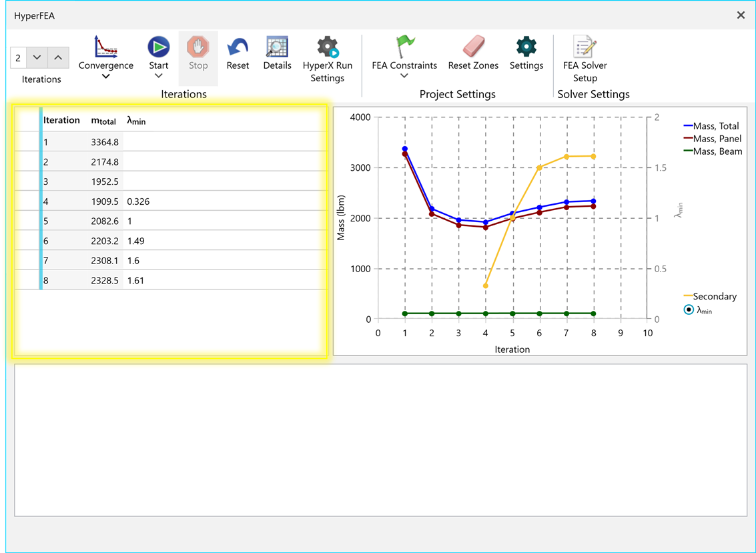The height and width of the screenshot is (553, 756).
Task: Select the 2203.2 mass cell
Action: pyautogui.click(x=105, y=241)
